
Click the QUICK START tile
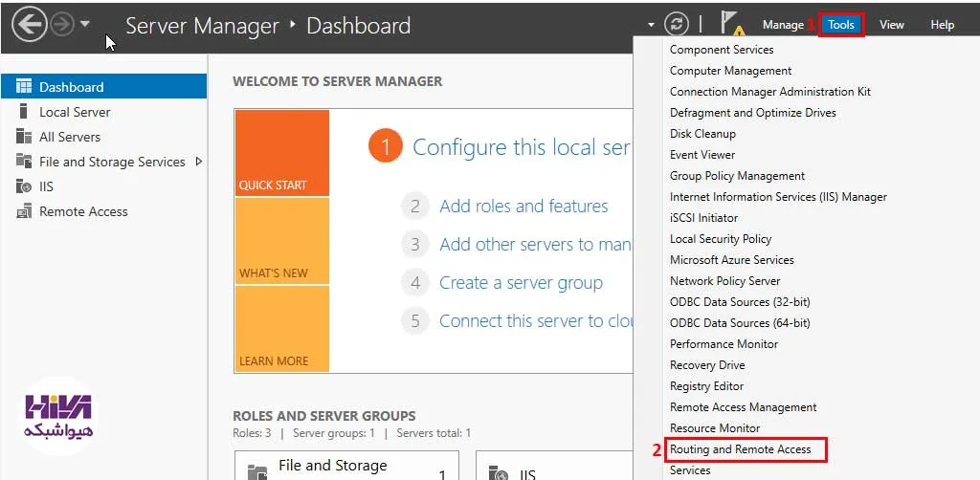click(x=282, y=153)
